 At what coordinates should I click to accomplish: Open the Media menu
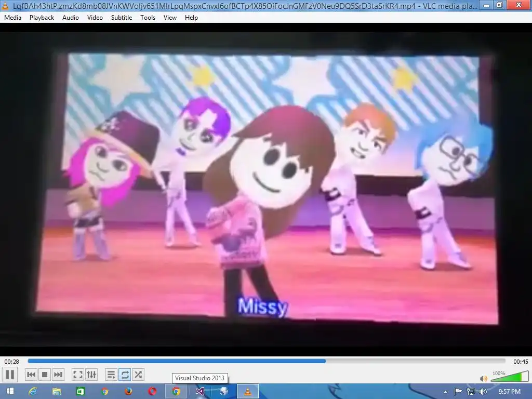(12, 18)
